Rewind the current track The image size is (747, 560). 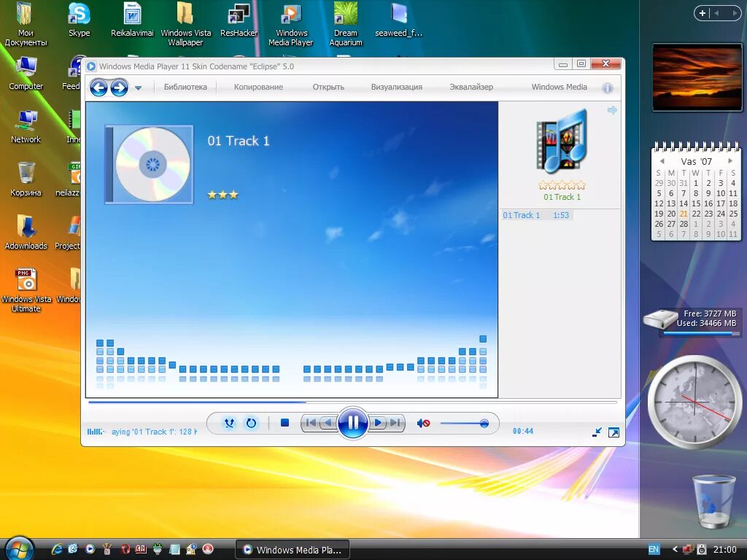click(x=328, y=423)
